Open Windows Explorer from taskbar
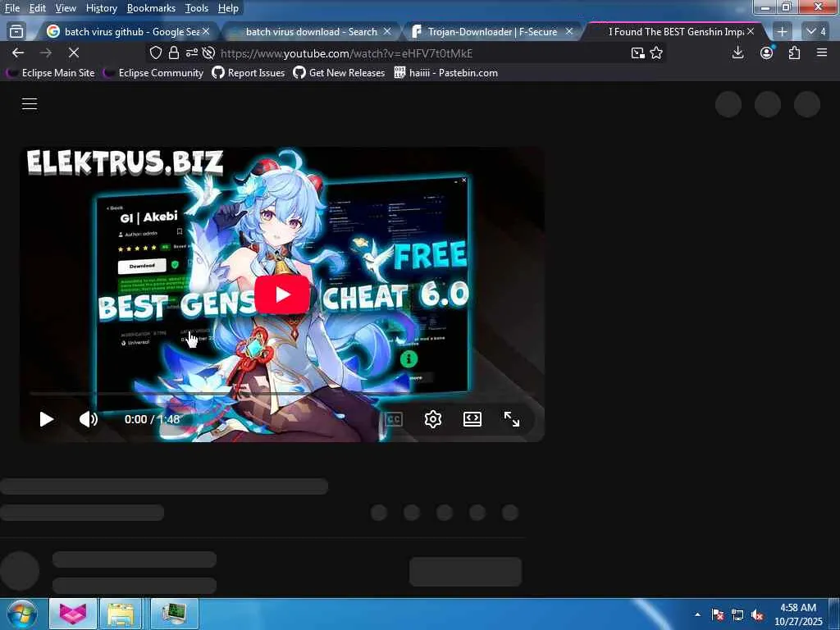The width and height of the screenshot is (840, 630). [x=121, y=614]
